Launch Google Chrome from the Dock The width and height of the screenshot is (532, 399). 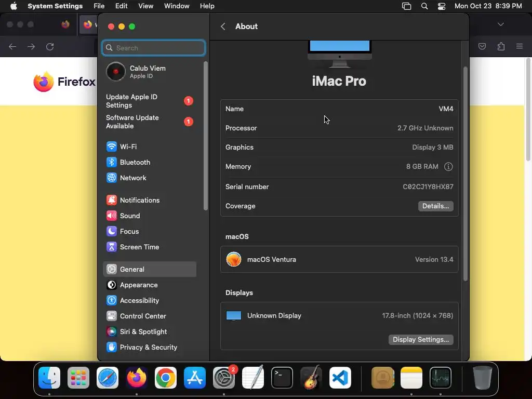[166, 378]
